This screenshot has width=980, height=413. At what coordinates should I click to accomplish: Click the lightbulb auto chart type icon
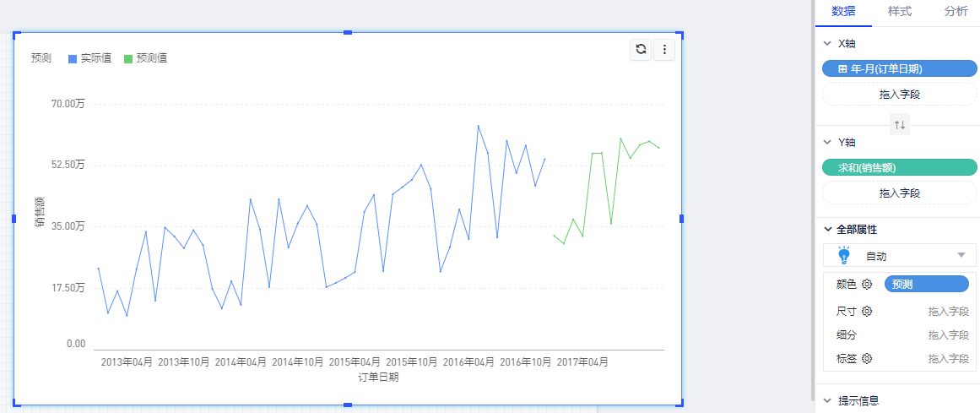pos(842,255)
